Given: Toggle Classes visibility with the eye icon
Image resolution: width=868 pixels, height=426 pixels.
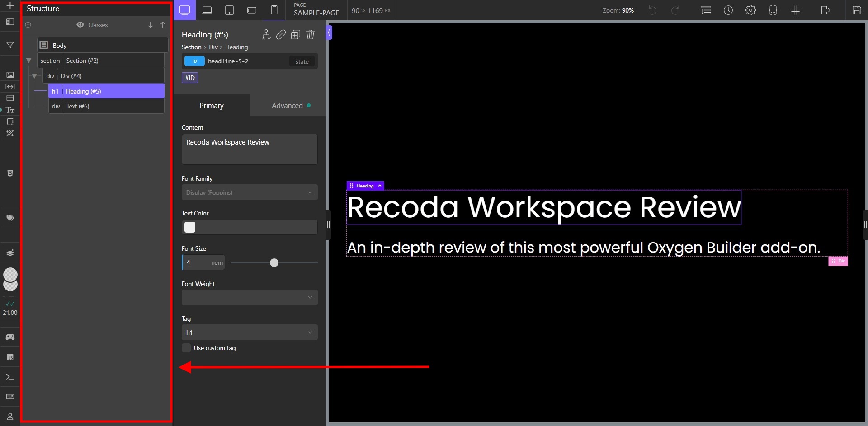Looking at the screenshot, I should [x=80, y=25].
